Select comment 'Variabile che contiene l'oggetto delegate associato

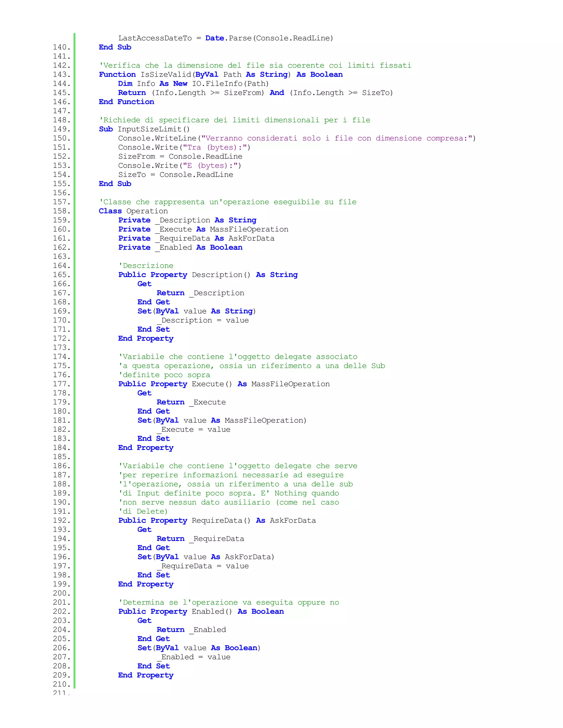click(238, 357)
